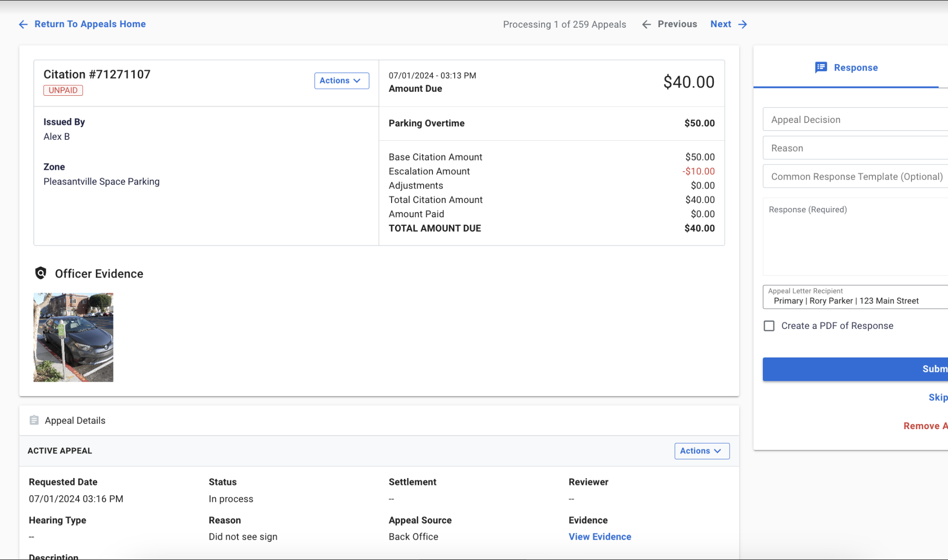Click the Parking Overtime violation row

(552, 123)
